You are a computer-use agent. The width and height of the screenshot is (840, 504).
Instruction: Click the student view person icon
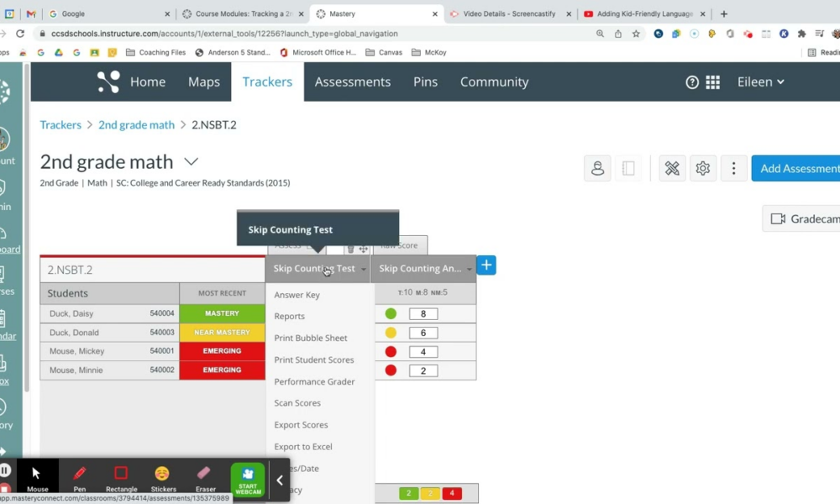point(597,168)
